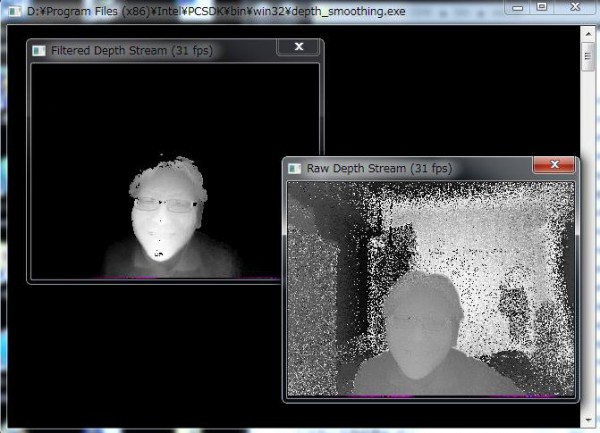Viewport: 600px width, 433px height.
Task: Click the Filtered Depth Stream window icon
Action: [x=39, y=50]
